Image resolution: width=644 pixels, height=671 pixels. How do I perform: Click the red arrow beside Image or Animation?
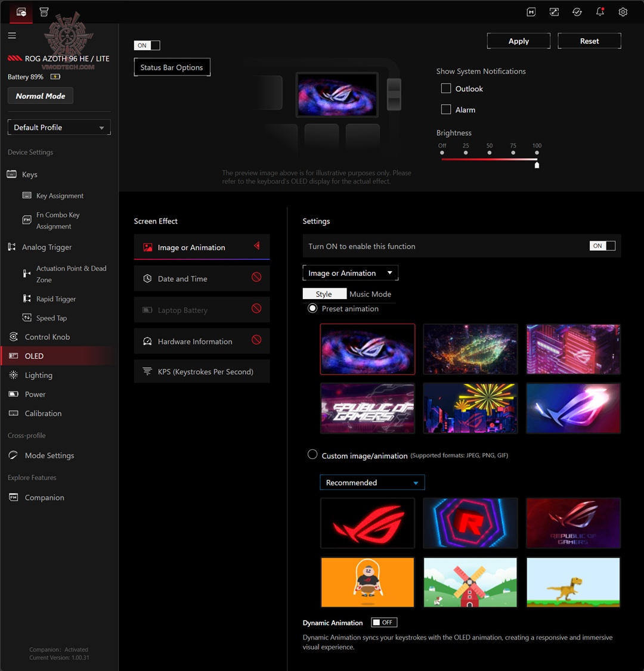coord(257,246)
